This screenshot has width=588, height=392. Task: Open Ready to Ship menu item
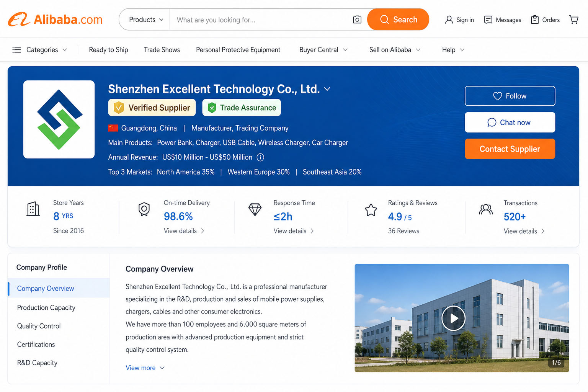click(108, 50)
